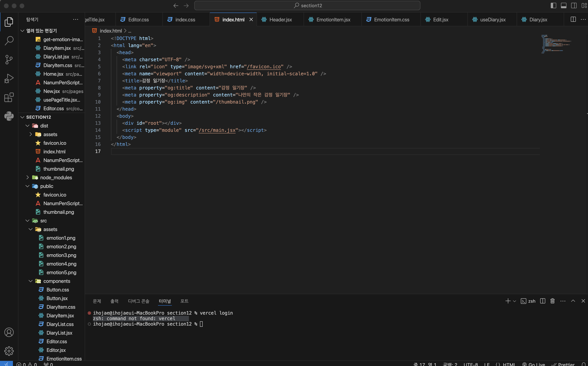
Task: Close the terminal panel
Action: pyautogui.click(x=583, y=301)
